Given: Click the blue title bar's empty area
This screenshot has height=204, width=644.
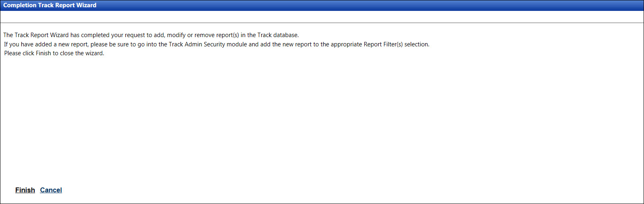Looking at the screenshot, I should tap(363, 5).
